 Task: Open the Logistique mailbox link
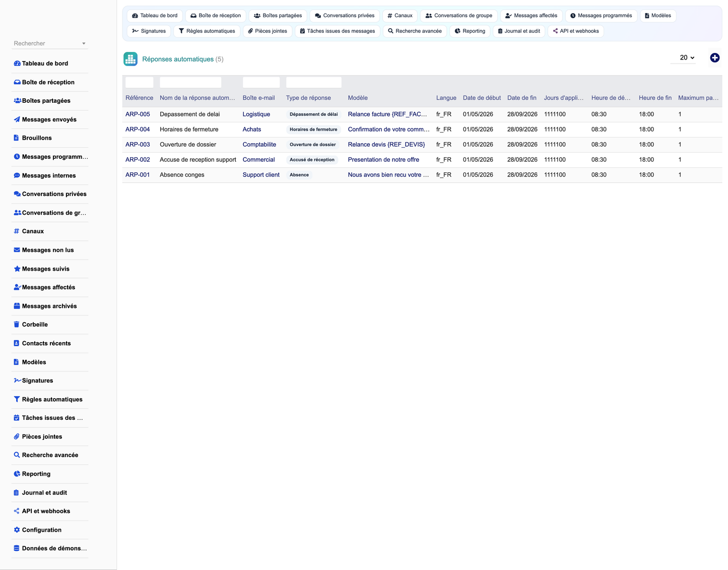coord(256,114)
